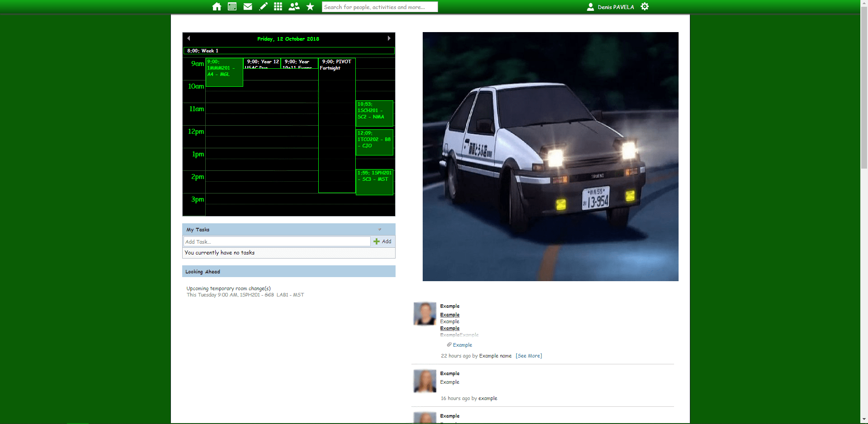Open the 10:53 1SCH201 SC2 NMA event
The height and width of the screenshot is (424, 868).
[x=374, y=113]
